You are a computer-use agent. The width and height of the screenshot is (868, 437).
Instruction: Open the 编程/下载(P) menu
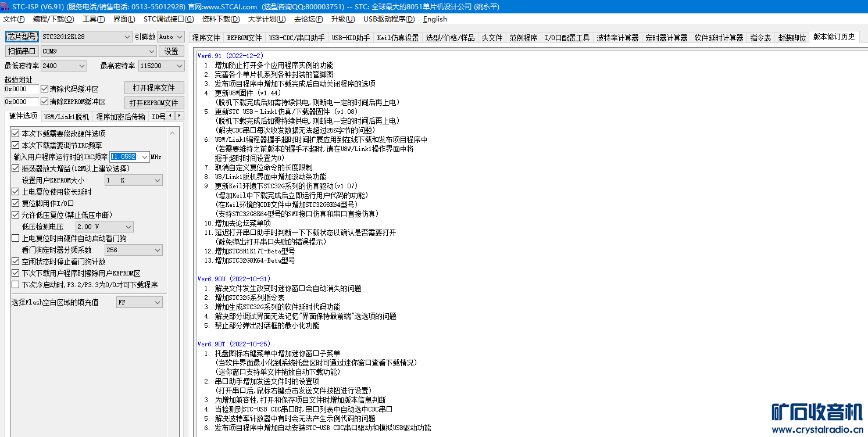coord(53,19)
